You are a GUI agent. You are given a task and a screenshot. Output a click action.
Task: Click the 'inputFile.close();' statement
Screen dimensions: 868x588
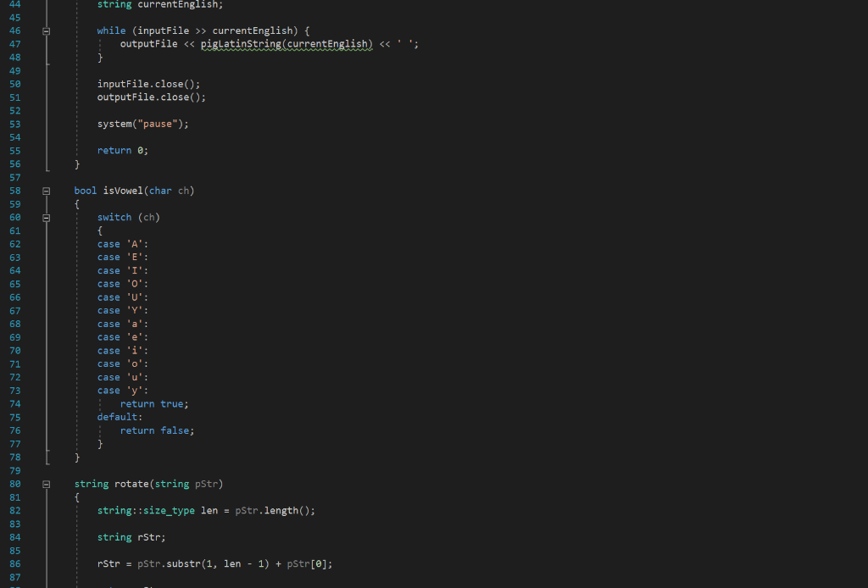pos(148,84)
